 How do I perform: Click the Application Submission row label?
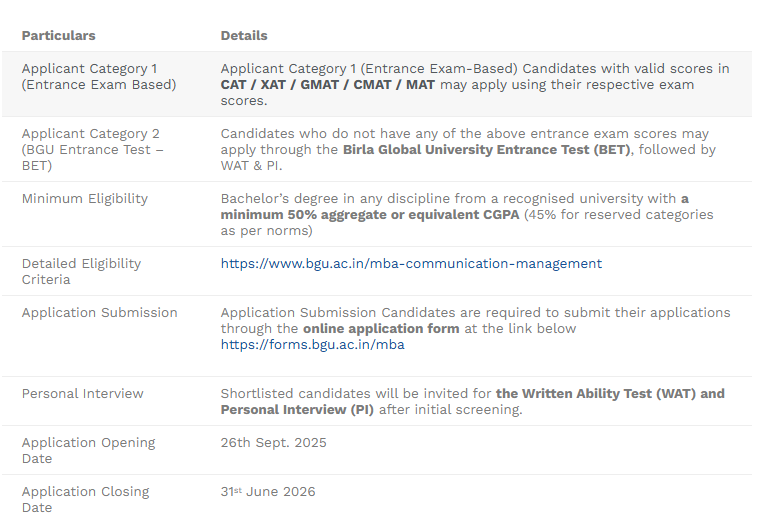pyautogui.click(x=99, y=313)
